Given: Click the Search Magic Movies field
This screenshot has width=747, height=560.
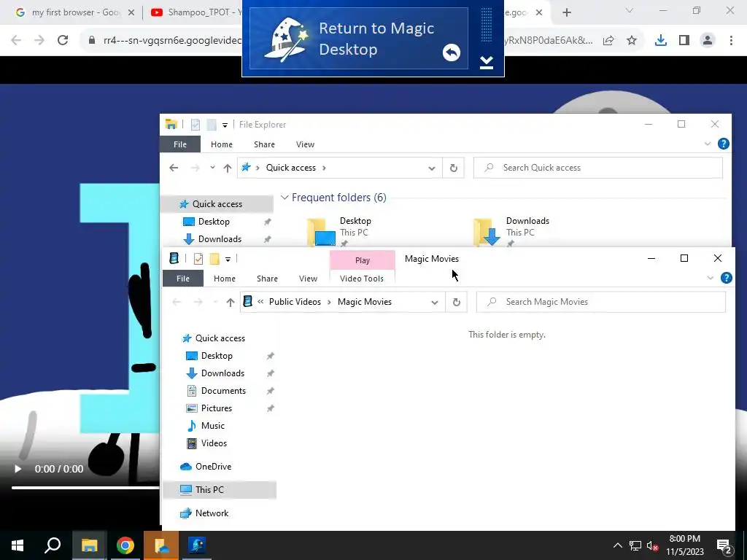Looking at the screenshot, I should pos(601,302).
